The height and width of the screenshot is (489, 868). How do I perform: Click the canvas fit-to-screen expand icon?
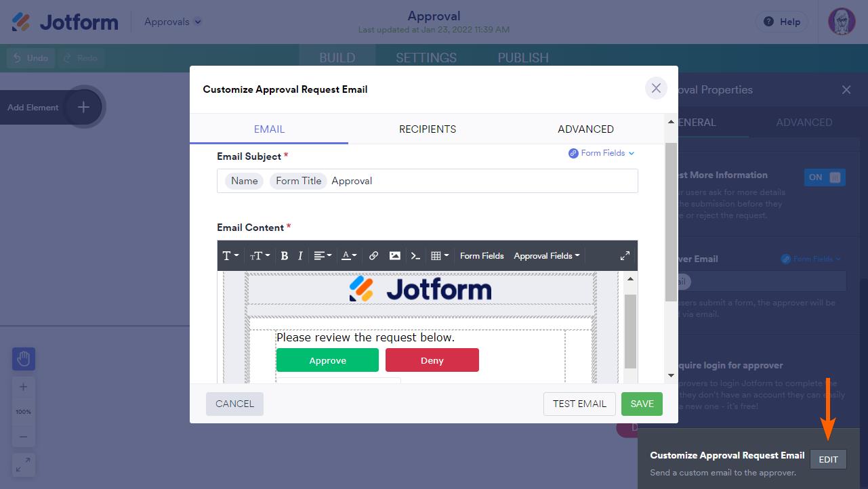pyautogui.click(x=24, y=465)
